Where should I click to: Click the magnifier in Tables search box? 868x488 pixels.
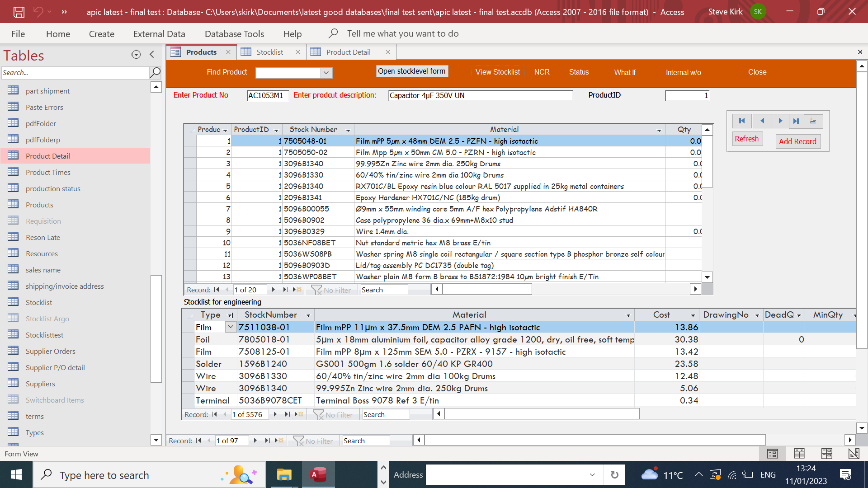pyautogui.click(x=155, y=72)
